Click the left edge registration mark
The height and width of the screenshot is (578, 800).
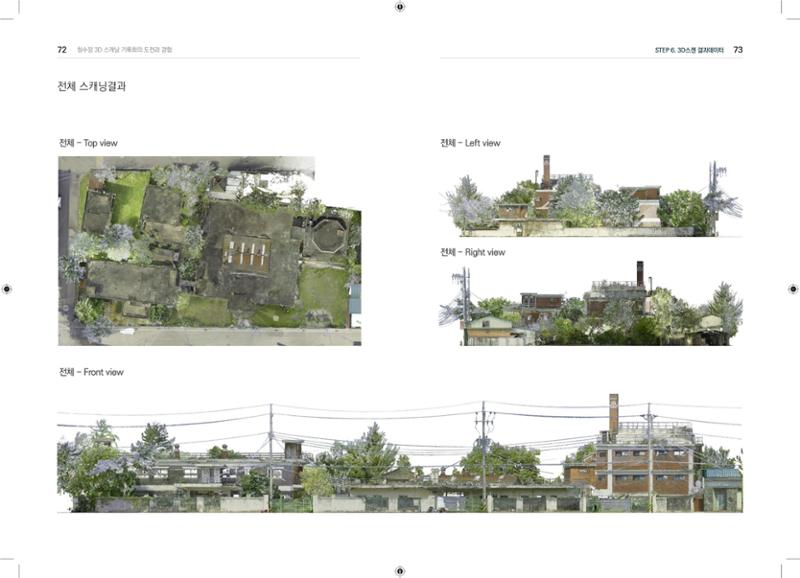pos(7,289)
